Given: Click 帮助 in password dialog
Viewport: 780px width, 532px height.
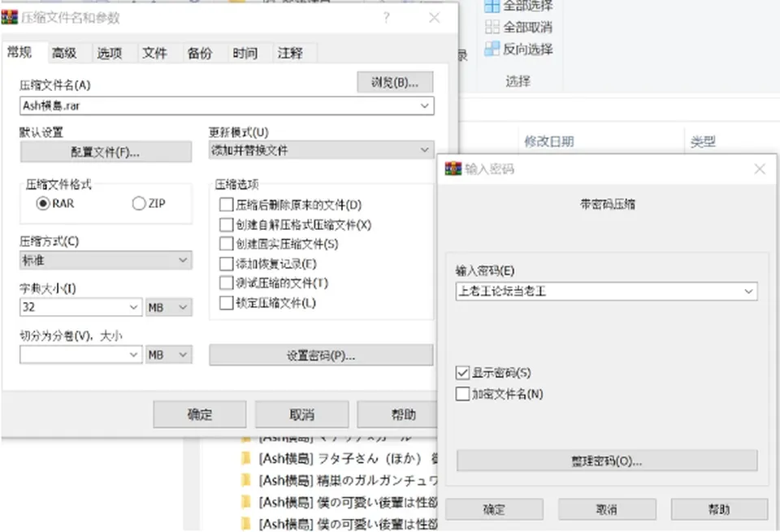Looking at the screenshot, I should click(719, 509).
